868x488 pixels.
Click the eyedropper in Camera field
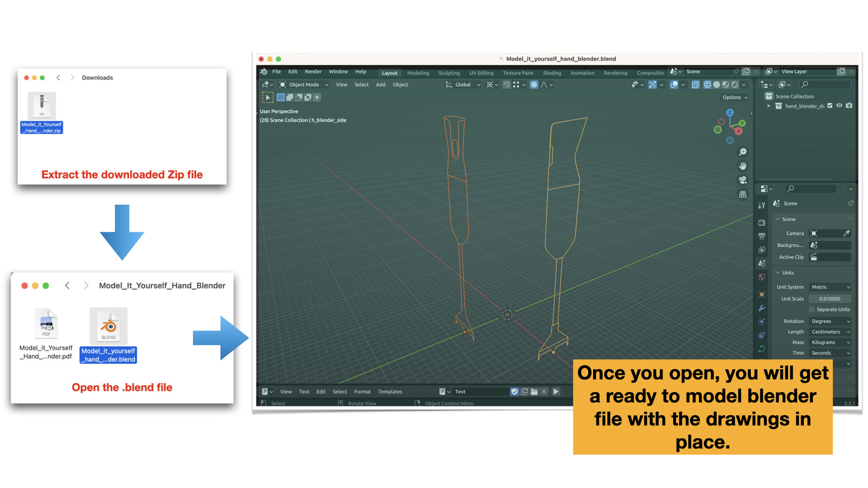click(x=846, y=233)
